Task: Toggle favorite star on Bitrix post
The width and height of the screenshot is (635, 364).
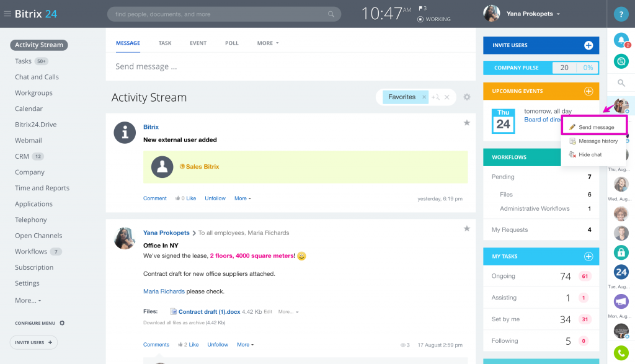Action: (x=467, y=123)
